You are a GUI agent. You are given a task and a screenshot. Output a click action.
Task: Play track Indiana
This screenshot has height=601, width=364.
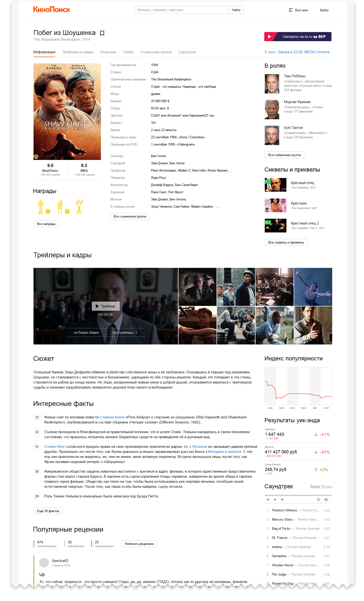click(x=298, y=547)
